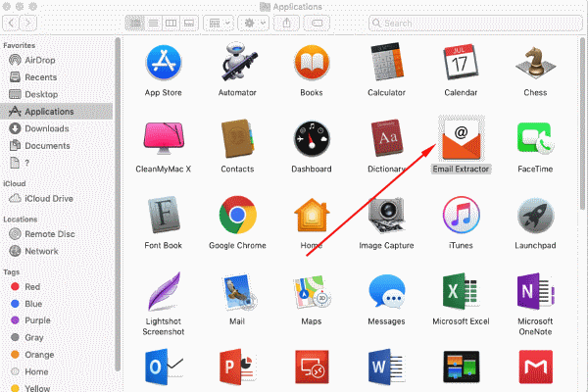Screen dimensions: 588x392
Task: Select the Mission Control icon
Action: 461,367
